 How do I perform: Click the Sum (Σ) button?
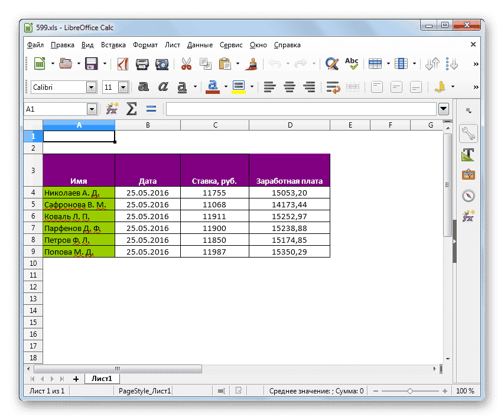(131, 109)
